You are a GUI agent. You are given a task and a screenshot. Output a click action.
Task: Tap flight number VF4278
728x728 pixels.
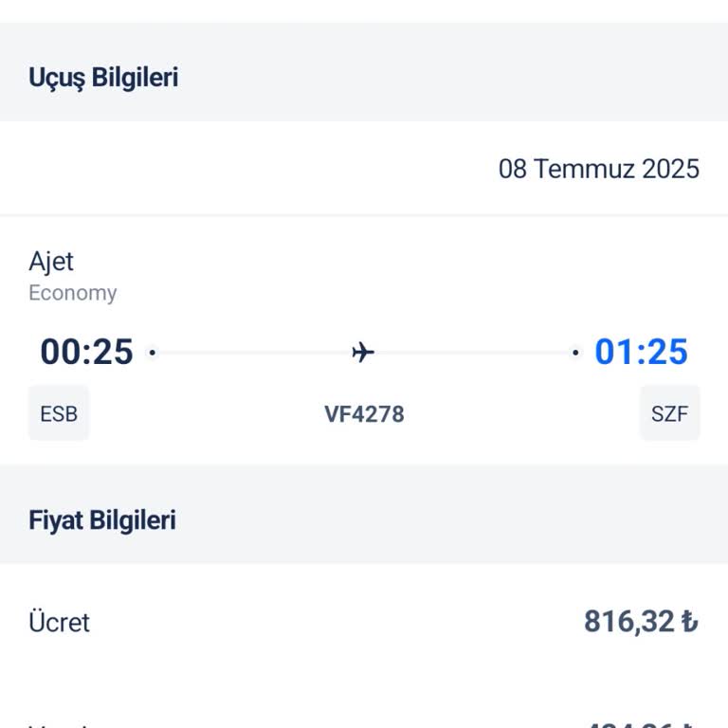[364, 414]
